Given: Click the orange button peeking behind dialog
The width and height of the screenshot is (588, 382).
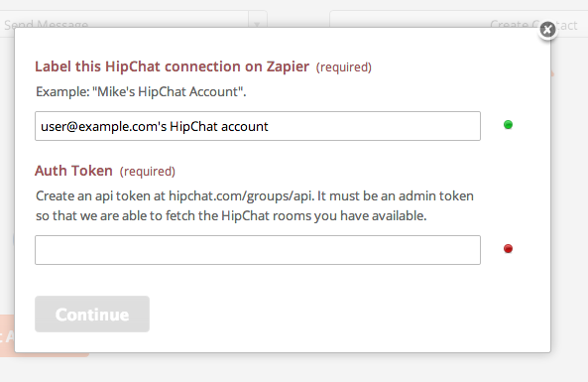Looking at the screenshot, I should coord(8,335).
